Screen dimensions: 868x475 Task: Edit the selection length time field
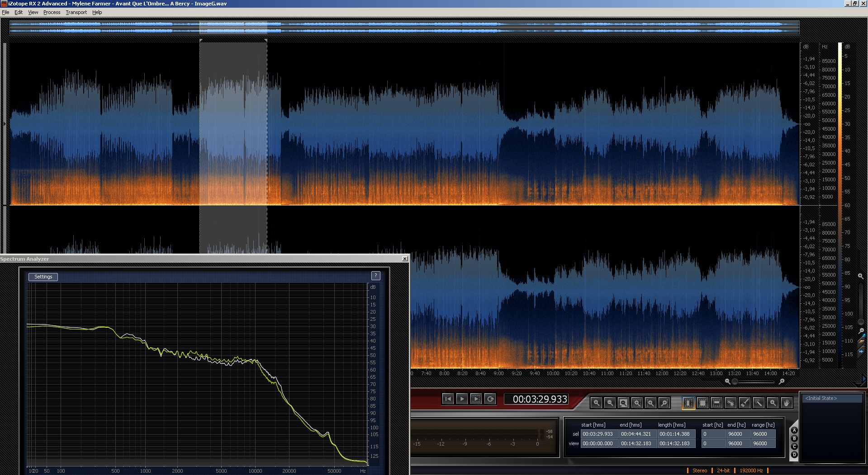point(676,434)
